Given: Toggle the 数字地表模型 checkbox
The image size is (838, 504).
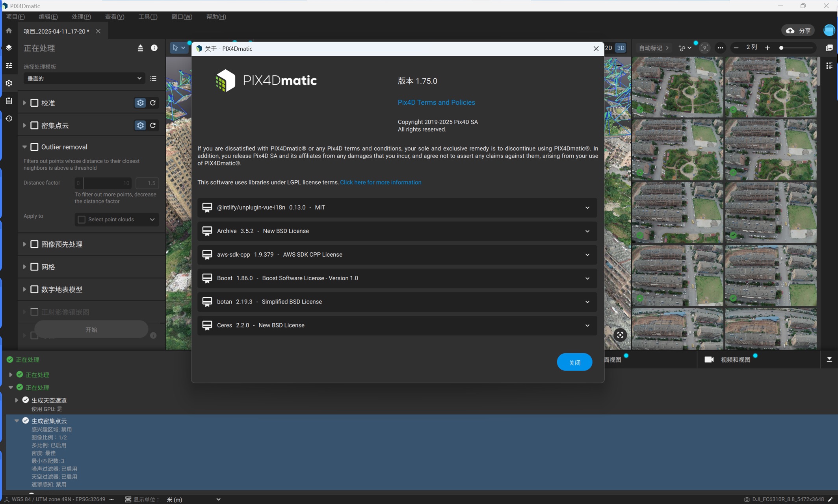Looking at the screenshot, I should pos(34,289).
